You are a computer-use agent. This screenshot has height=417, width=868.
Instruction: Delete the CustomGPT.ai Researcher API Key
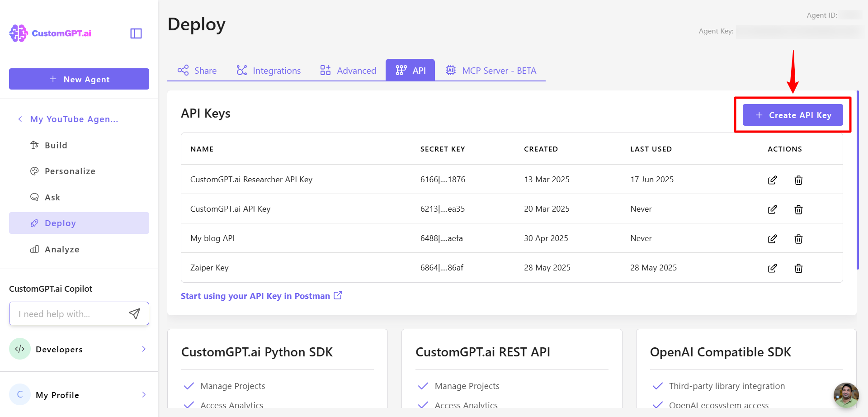tap(799, 180)
